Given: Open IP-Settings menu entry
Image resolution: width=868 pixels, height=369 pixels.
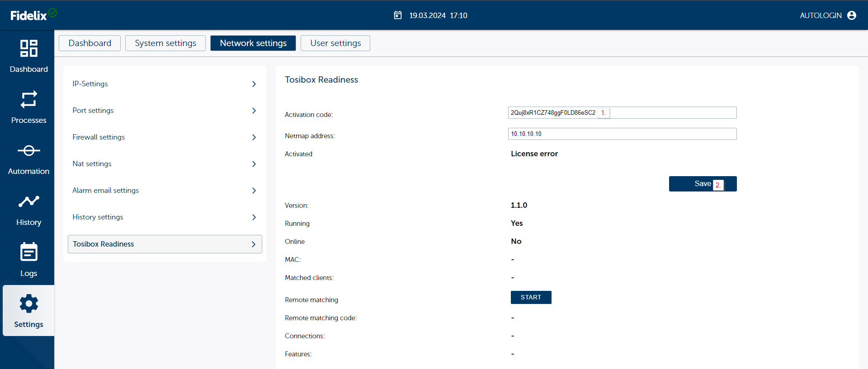Looking at the screenshot, I should click(165, 84).
